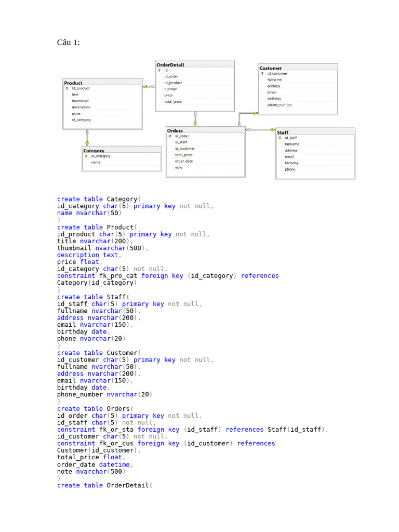The image size is (399, 532).
Task: Select the 'total_price' field in OrderDetail diagram
Action: [173, 101]
